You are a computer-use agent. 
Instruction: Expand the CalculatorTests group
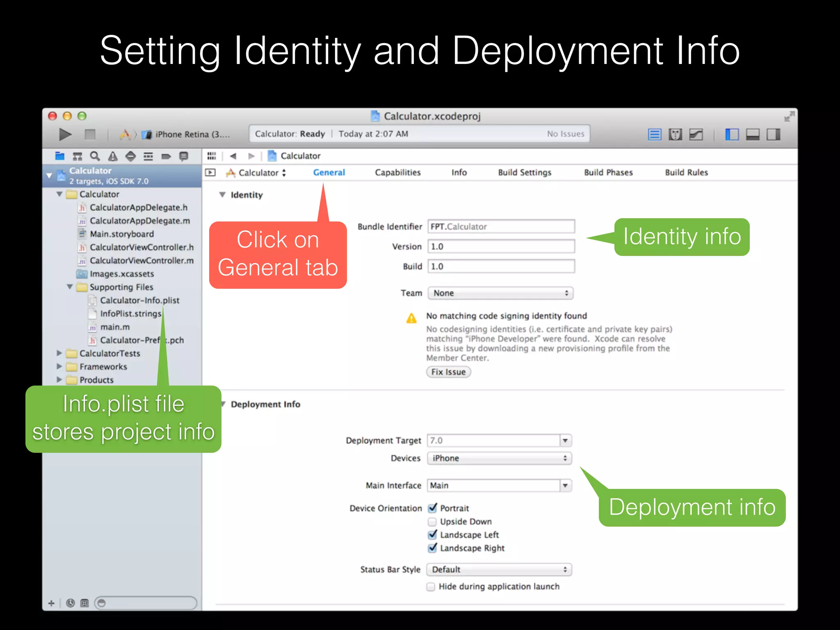[x=59, y=353]
